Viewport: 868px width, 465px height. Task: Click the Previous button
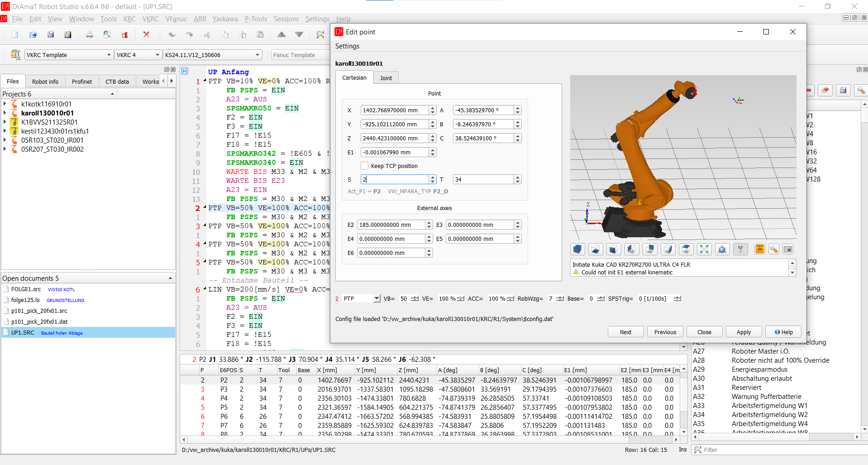pyautogui.click(x=665, y=332)
